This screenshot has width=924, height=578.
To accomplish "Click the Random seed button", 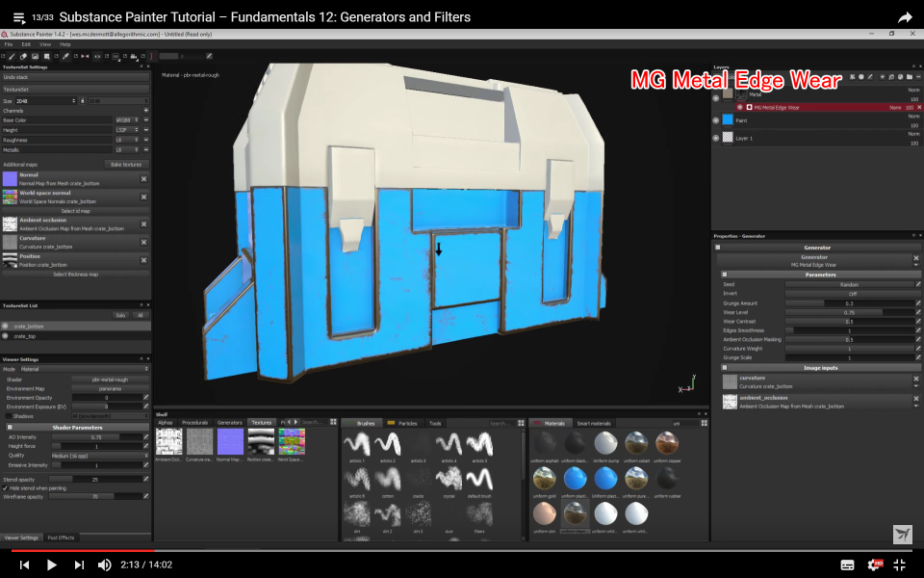I will coord(849,284).
